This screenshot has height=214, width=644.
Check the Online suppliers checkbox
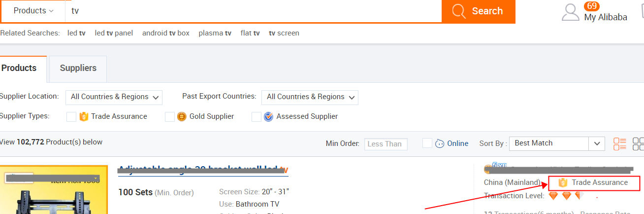pos(427,143)
